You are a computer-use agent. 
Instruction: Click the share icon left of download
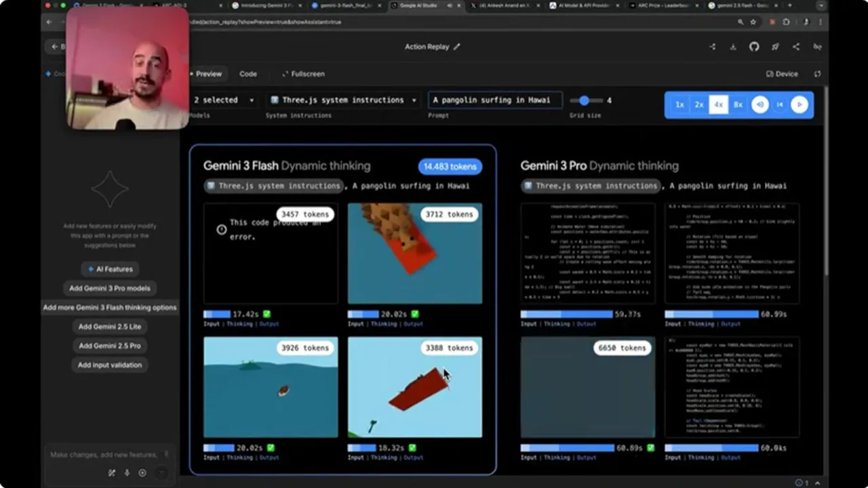(x=712, y=47)
